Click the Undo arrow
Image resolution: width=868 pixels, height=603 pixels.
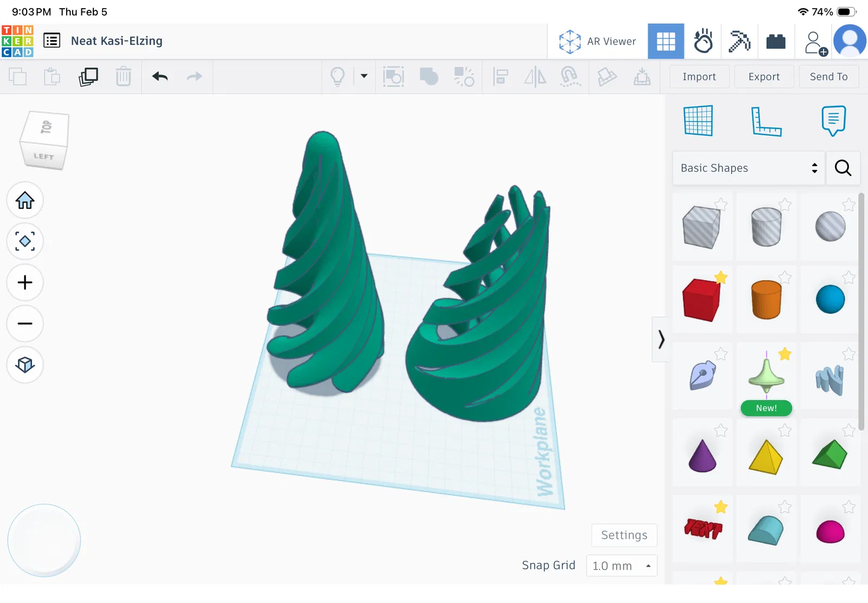pos(160,77)
